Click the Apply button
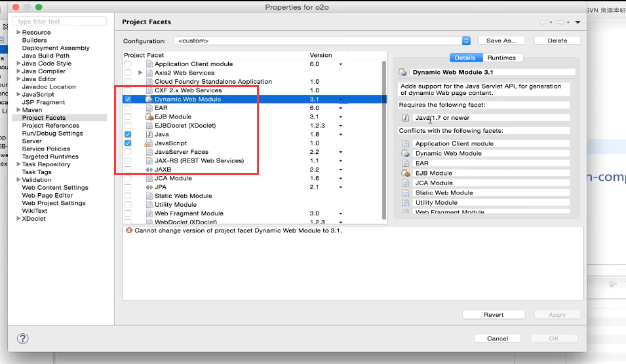 (557, 314)
